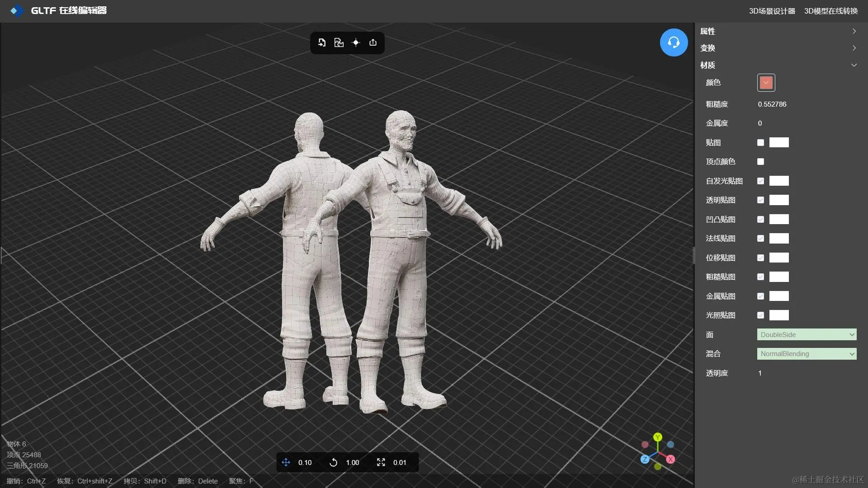Viewport: 868px width, 488px height.
Task: Open the NormalBlending dropdown
Action: point(807,354)
